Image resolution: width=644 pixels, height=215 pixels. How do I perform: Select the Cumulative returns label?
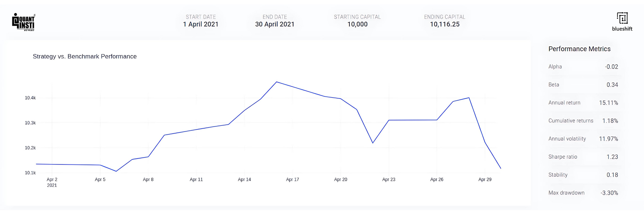(571, 121)
